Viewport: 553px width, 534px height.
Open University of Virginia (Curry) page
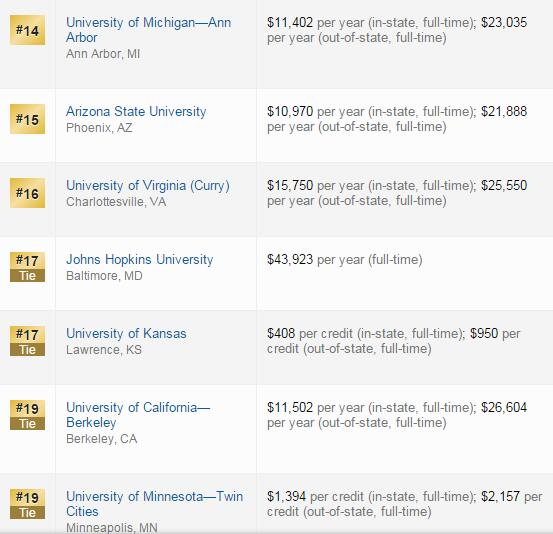pyautogui.click(x=148, y=186)
